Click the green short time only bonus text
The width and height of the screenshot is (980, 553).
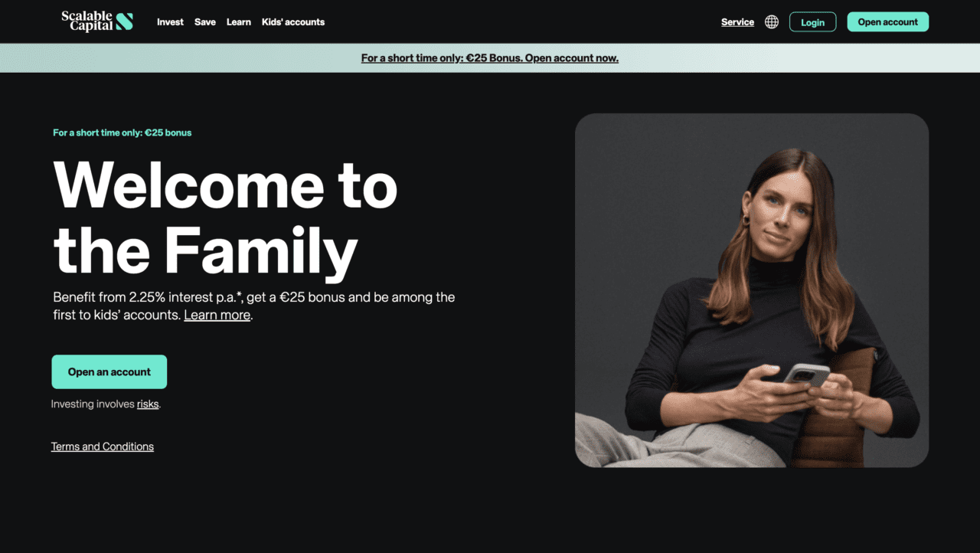click(122, 133)
